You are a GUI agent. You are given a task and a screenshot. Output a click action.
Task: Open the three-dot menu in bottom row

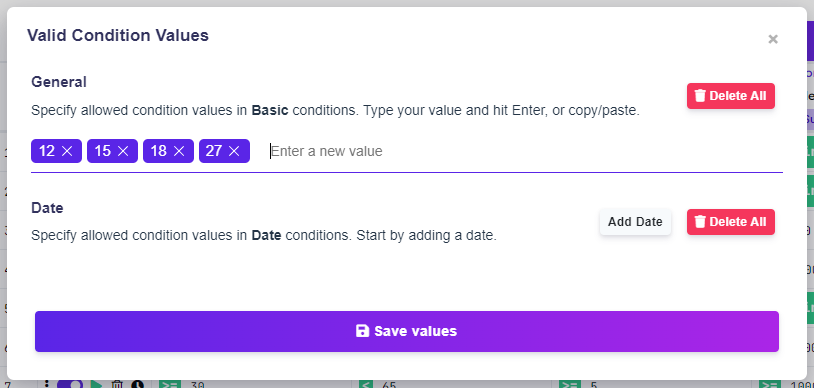pyautogui.click(x=47, y=384)
